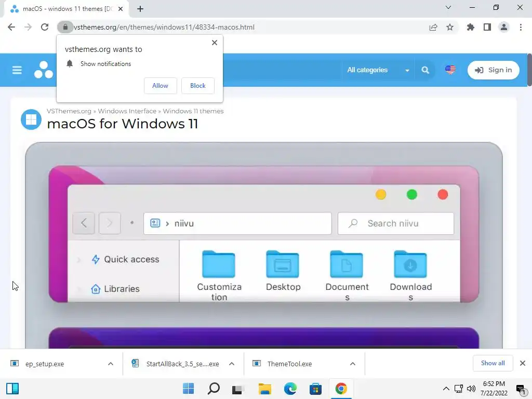Click the address bar URL

click(164, 27)
